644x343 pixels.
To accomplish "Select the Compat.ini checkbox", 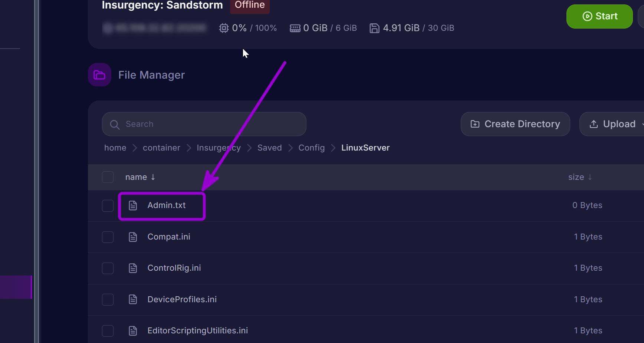I will (108, 237).
